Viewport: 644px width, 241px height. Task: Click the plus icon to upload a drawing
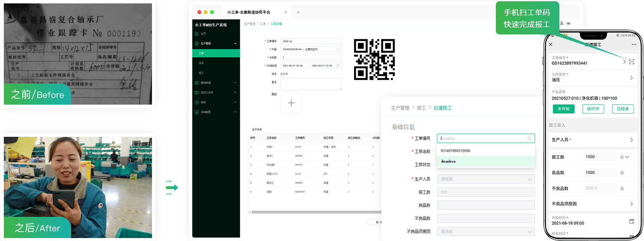click(x=291, y=103)
